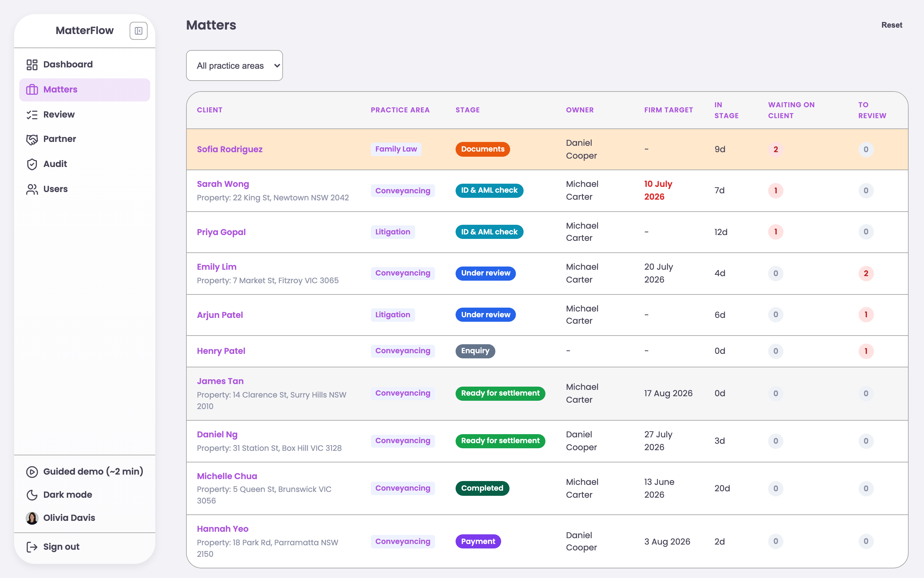Image resolution: width=924 pixels, height=578 pixels.
Task: Click James Tan's Ready for settlement badge
Action: pos(500,393)
